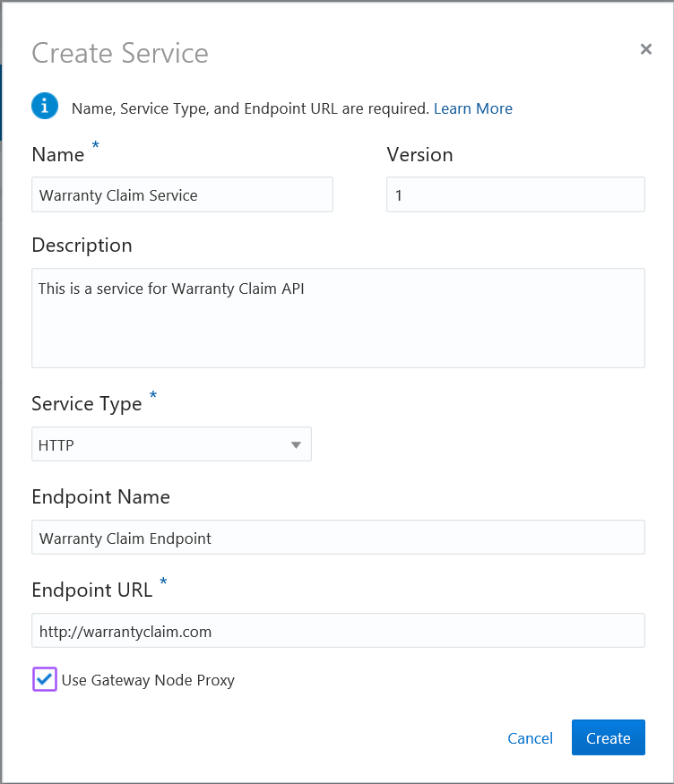Click the X to dismiss the dialog
The image size is (674, 784).
click(646, 49)
